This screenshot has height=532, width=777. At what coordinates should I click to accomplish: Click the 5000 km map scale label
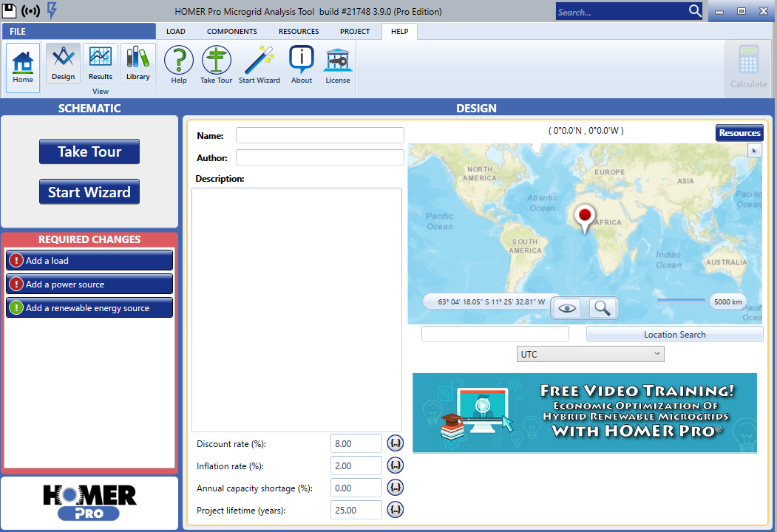728,301
